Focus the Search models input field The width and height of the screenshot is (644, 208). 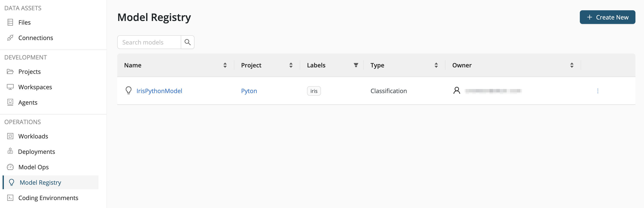149,42
